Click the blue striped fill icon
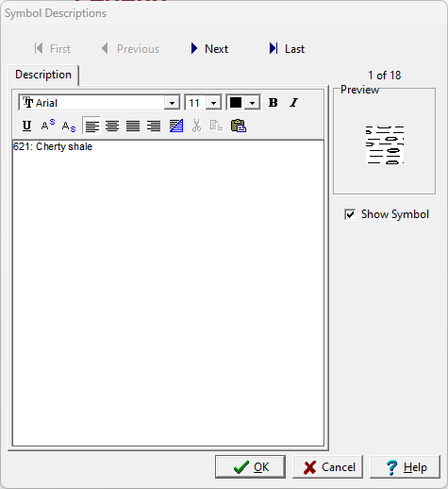Image resolution: width=448 pixels, height=489 pixels. click(x=176, y=126)
